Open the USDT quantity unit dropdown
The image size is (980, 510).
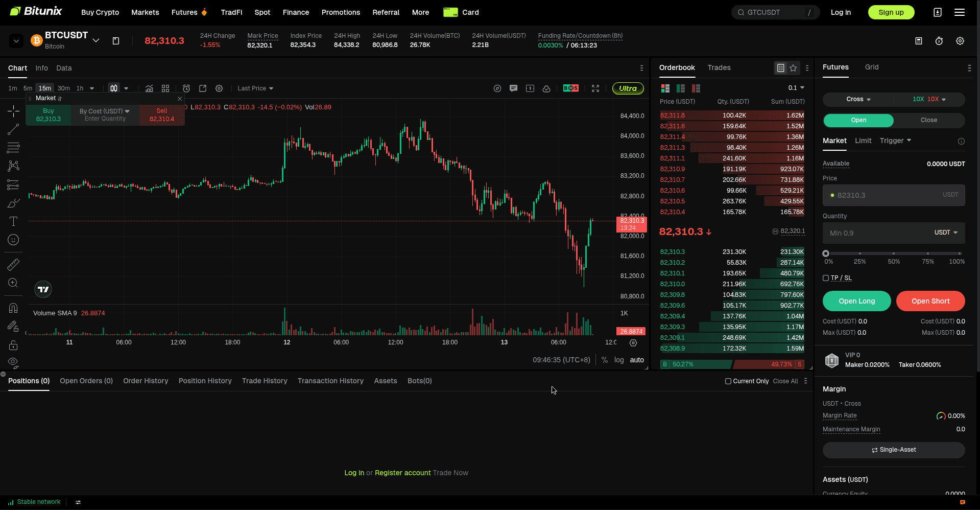click(x=946, y=233)
